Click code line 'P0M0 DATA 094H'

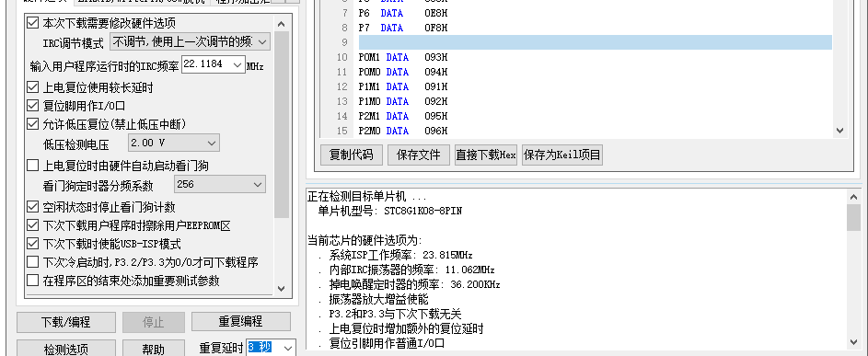pyautogui.click(x=402, y=72)
